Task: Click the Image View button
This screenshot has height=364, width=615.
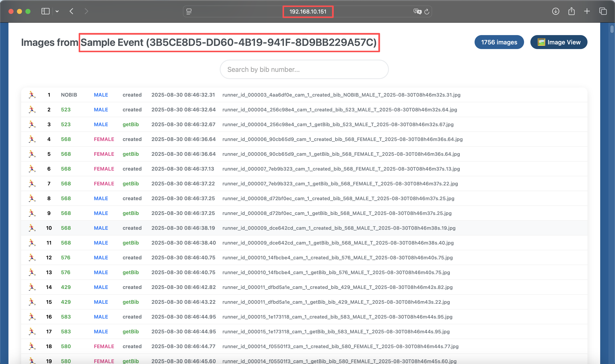Action: coord(559,42)
